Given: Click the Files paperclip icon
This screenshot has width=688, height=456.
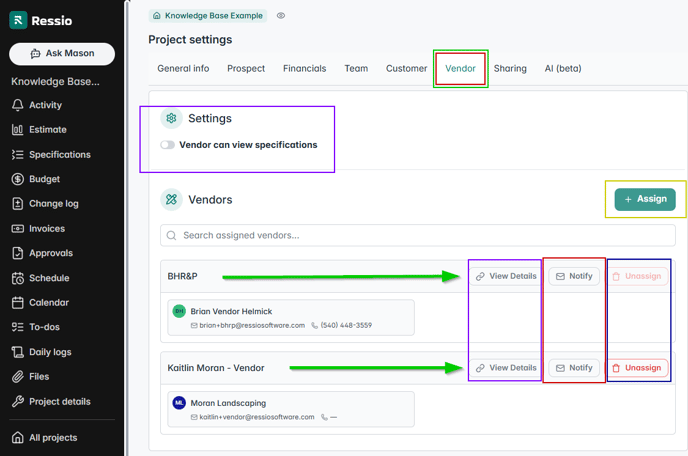Looking at the screenshot, I should coord(18,377).
